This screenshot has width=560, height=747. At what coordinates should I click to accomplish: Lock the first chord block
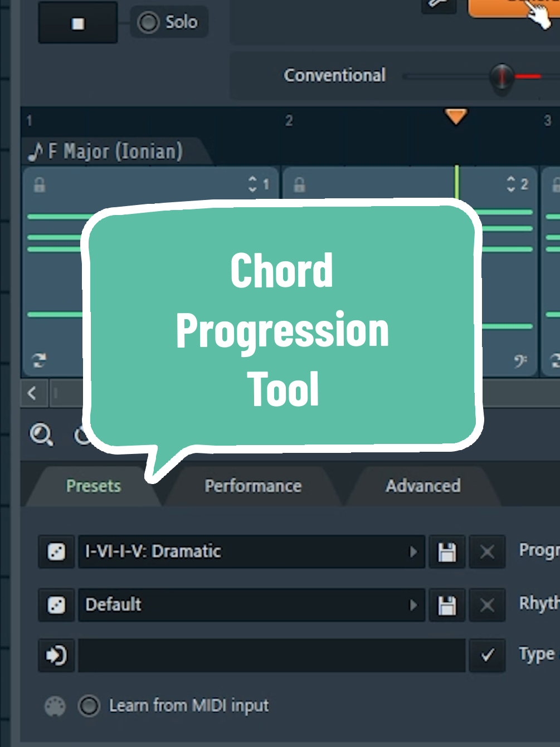tap(40, 185)
